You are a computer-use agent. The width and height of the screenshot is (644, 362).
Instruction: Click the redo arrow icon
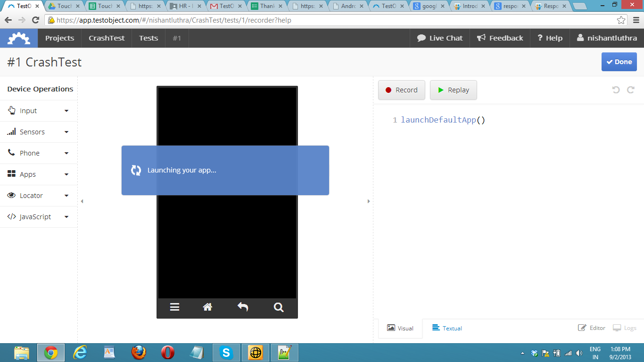point(631,90)
